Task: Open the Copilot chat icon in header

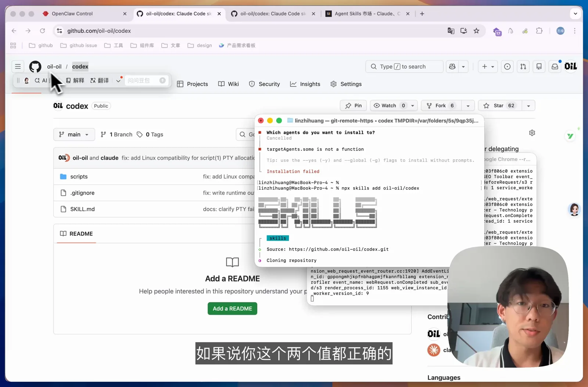Action: (452, 67)
